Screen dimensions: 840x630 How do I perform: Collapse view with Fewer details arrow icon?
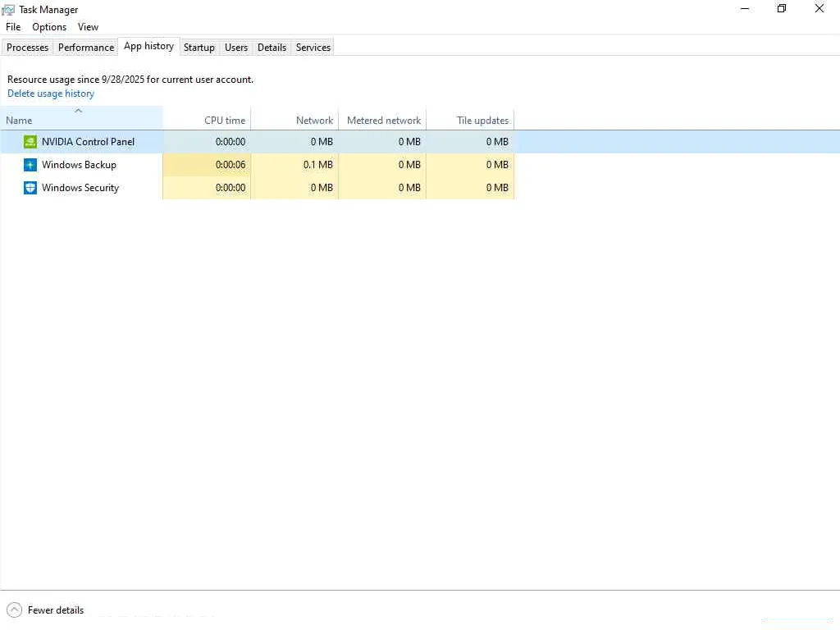click(15, 609)
